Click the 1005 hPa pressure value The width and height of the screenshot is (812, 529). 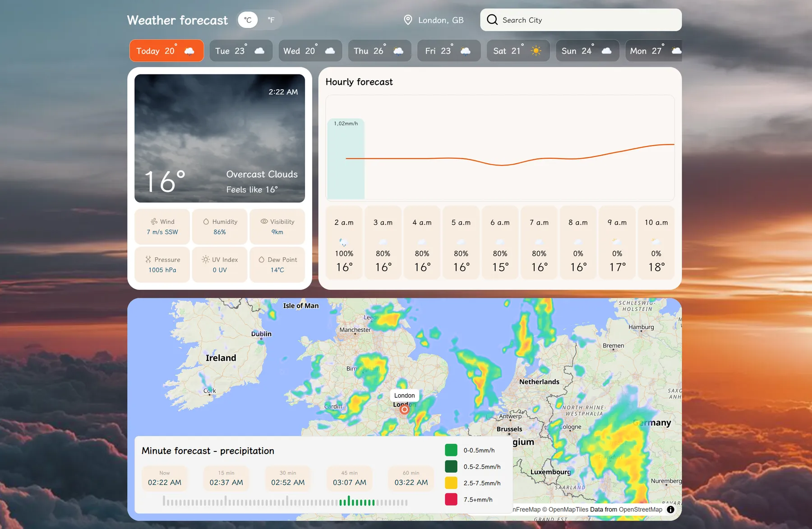[x=162, y=270]
